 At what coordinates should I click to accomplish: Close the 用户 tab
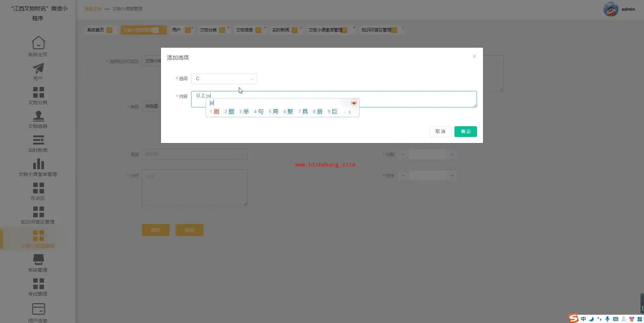coord(192,28)
